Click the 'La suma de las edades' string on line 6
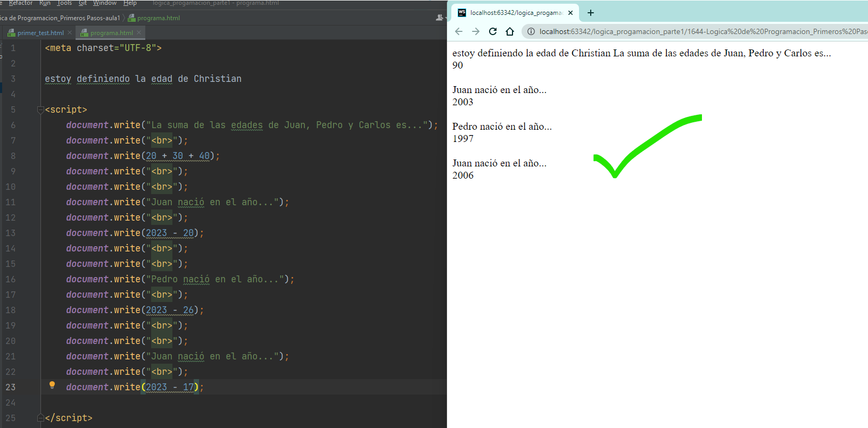Viewport: 868px width, 428px height. coord(287,125)
